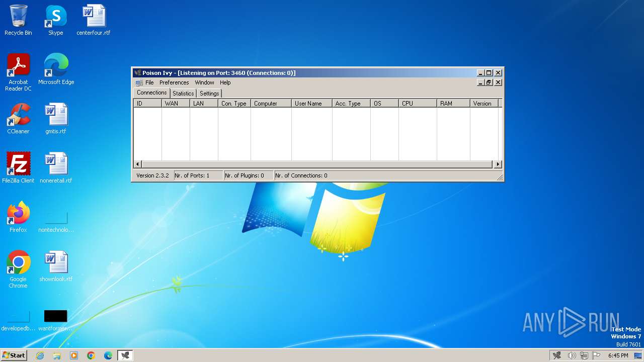The image size is (644, 362).
Task: Switch to the Settings tab
Action: tap(209, 94)
